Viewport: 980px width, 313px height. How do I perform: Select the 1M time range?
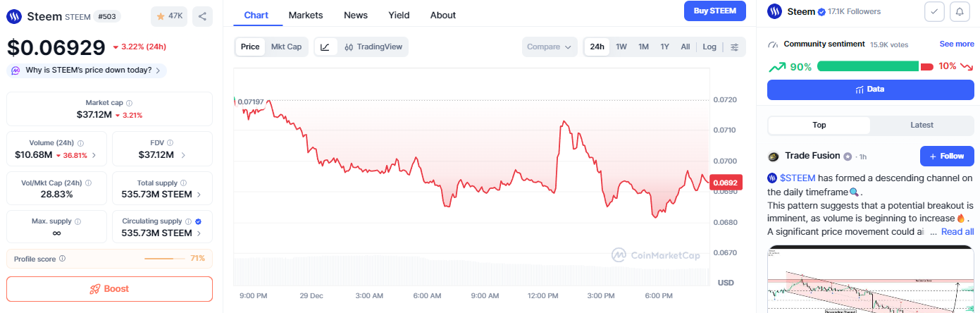[x=643, y=47]
